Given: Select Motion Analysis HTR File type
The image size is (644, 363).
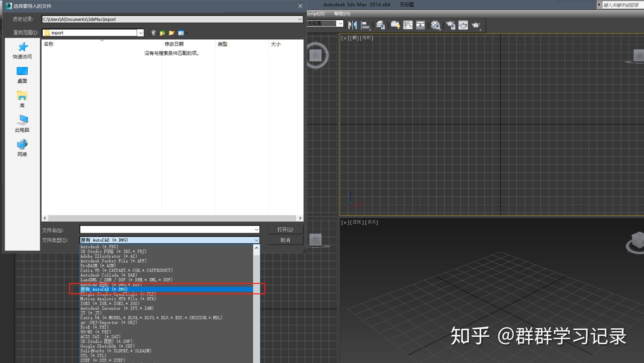Looking at the screenshot, I should tap(167, 299).
